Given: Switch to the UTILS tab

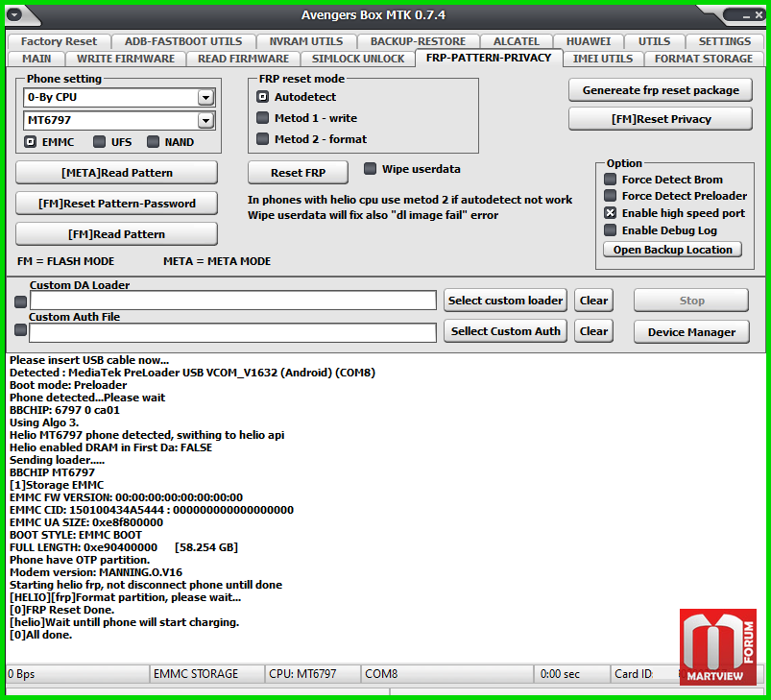Looking at the screenshot, I should click(654, 41).
